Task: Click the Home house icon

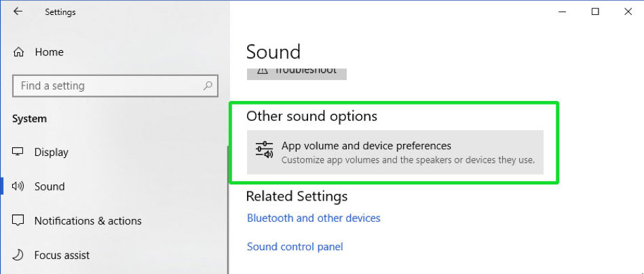Action: 18,52
